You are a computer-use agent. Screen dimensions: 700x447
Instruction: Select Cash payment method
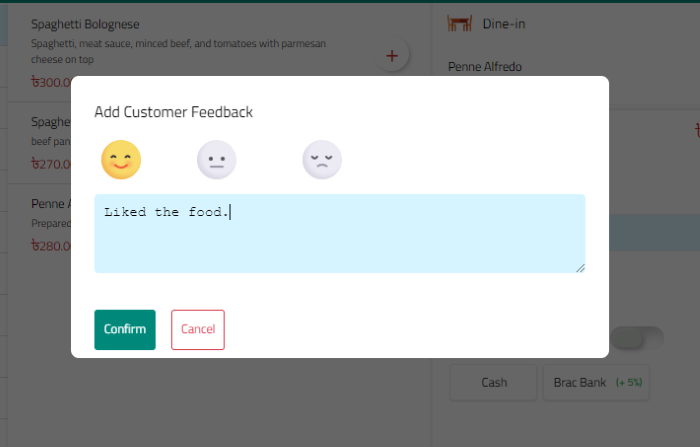tap(494, 382)
